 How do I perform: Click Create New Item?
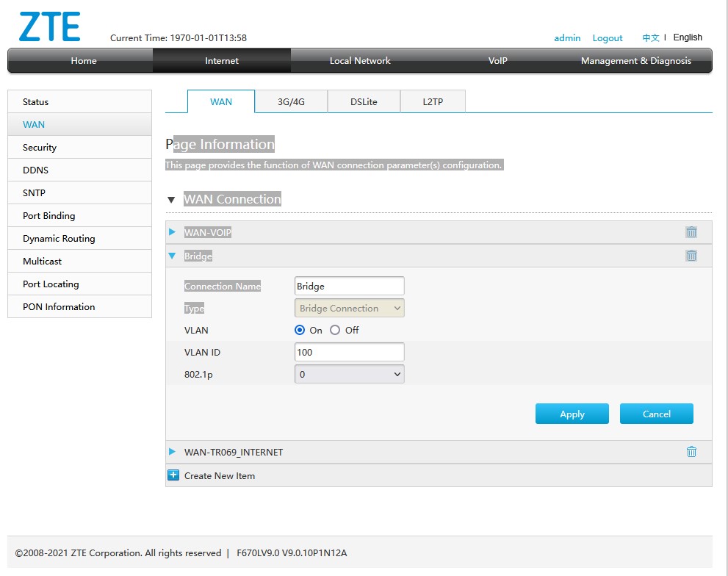pos(220,475)
